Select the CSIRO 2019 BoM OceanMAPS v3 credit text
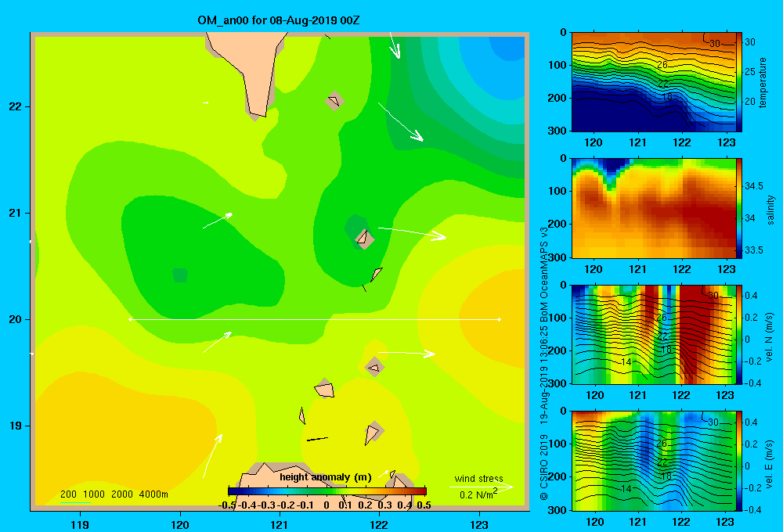Viewport: 783px width, 532px height. (x=544, y=364)
